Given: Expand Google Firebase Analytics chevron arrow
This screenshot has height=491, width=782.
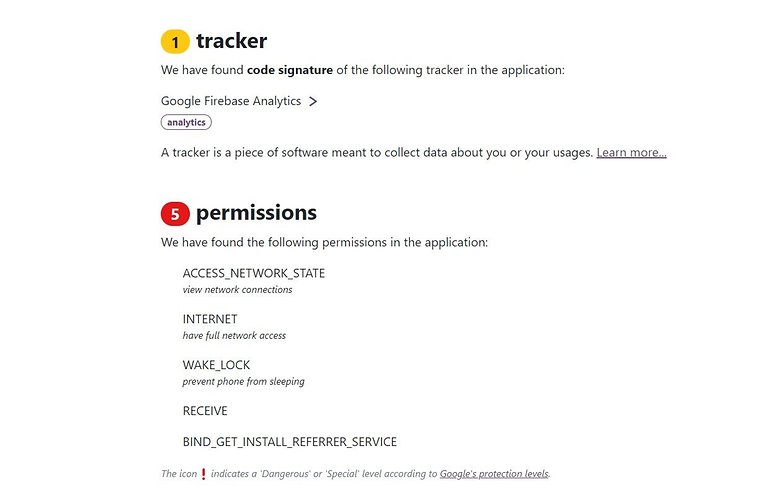Looking at the screenshot, I should [313, 102].
